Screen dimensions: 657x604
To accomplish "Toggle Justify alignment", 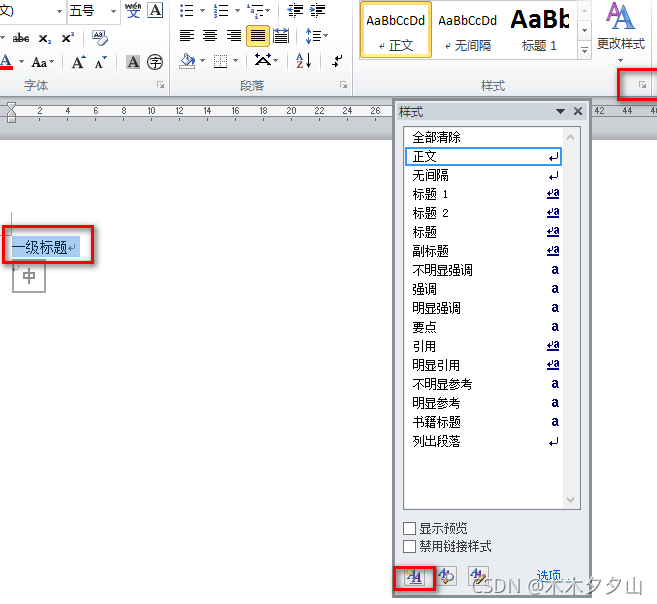I will coord(257,36).
